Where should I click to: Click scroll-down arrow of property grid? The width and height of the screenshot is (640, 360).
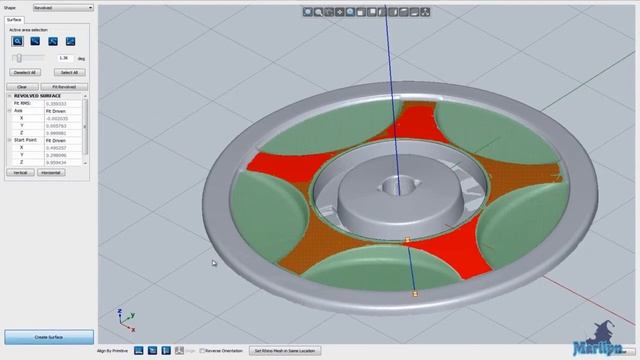tap(85, 163)
